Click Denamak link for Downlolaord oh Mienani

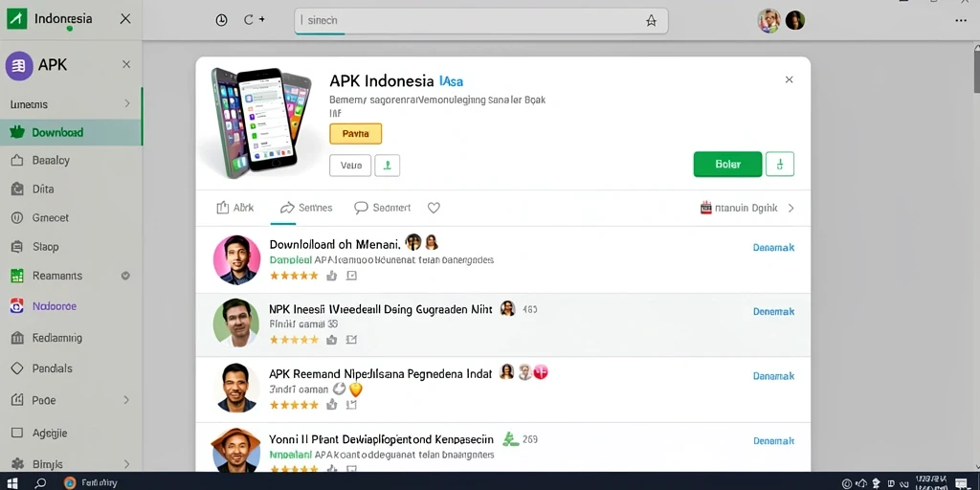click(773, 248)
